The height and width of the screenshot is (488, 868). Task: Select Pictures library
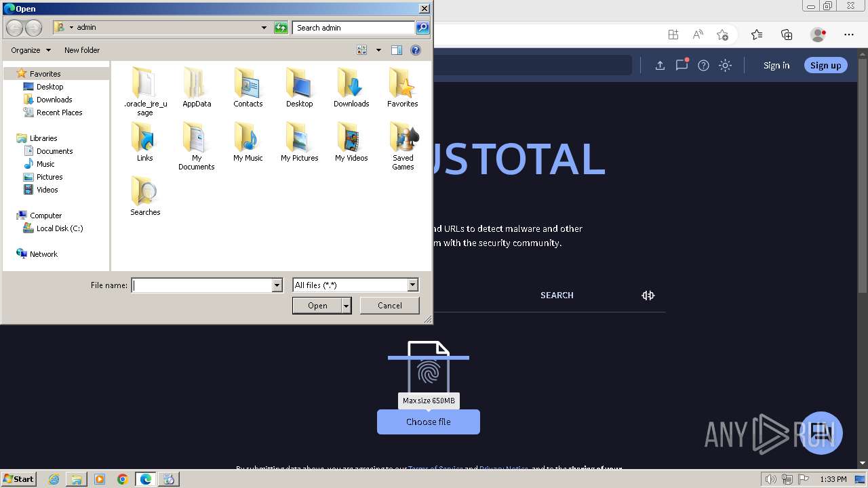click(x=50, y=177)
